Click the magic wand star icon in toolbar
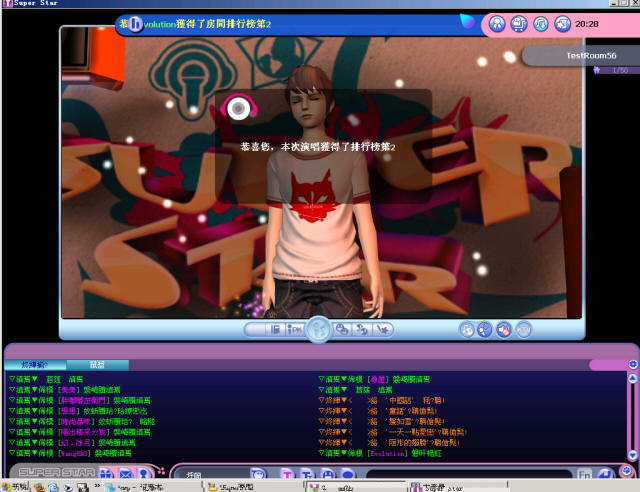 (383, 329)
